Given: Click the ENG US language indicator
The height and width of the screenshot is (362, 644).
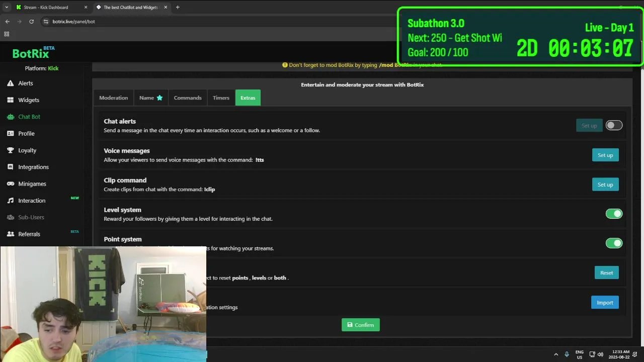Looking at the screenshot, I should click(x=580, y=354).
